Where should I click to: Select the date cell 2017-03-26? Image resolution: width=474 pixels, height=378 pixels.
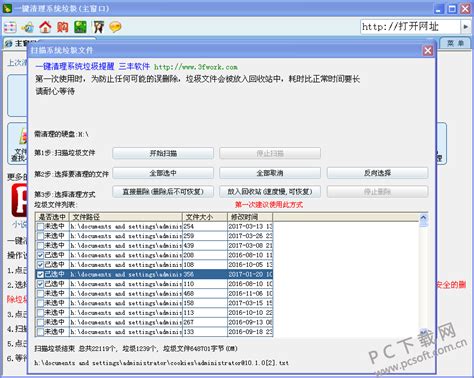pos(250,236)
